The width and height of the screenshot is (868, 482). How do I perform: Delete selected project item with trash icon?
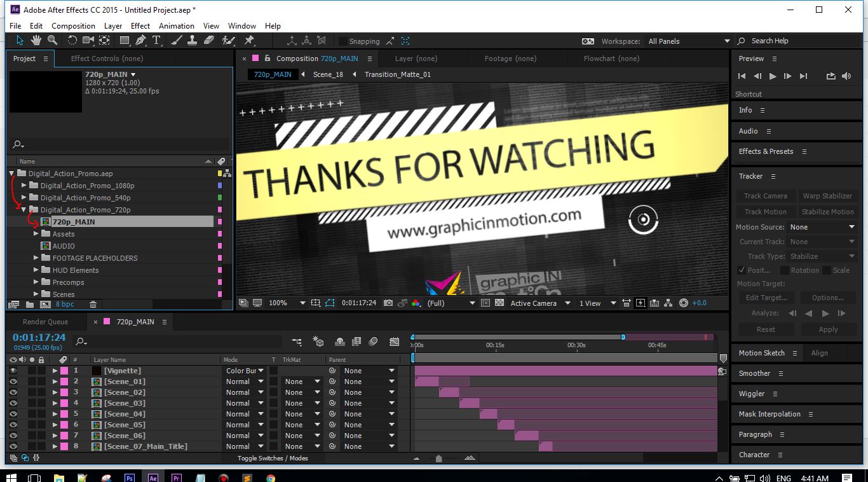[93, 305]
